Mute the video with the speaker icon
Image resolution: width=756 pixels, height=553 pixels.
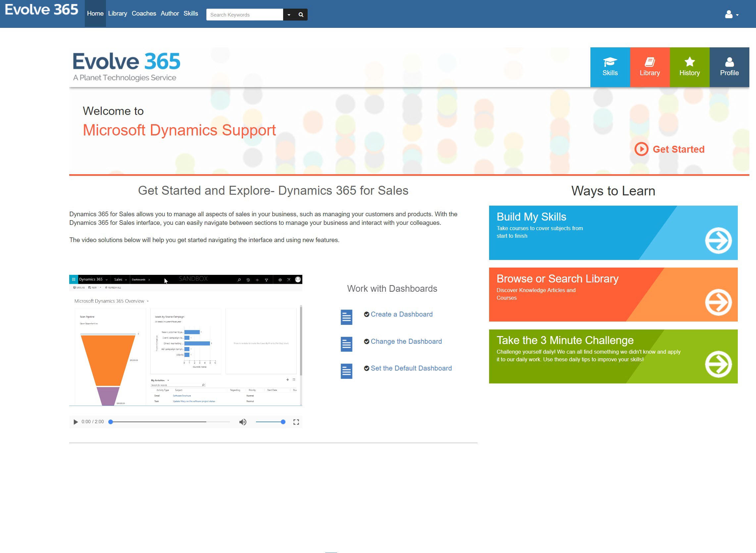pos(243,422)
